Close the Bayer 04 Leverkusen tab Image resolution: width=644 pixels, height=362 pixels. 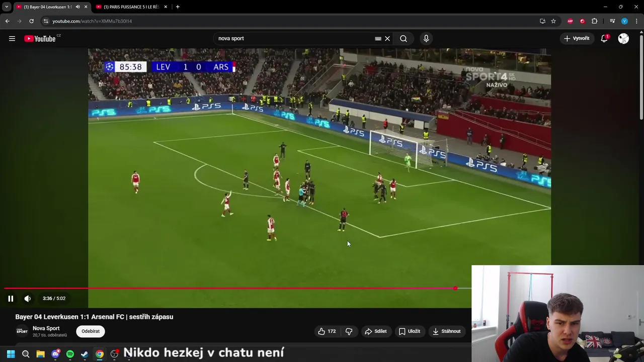[86, 7]
